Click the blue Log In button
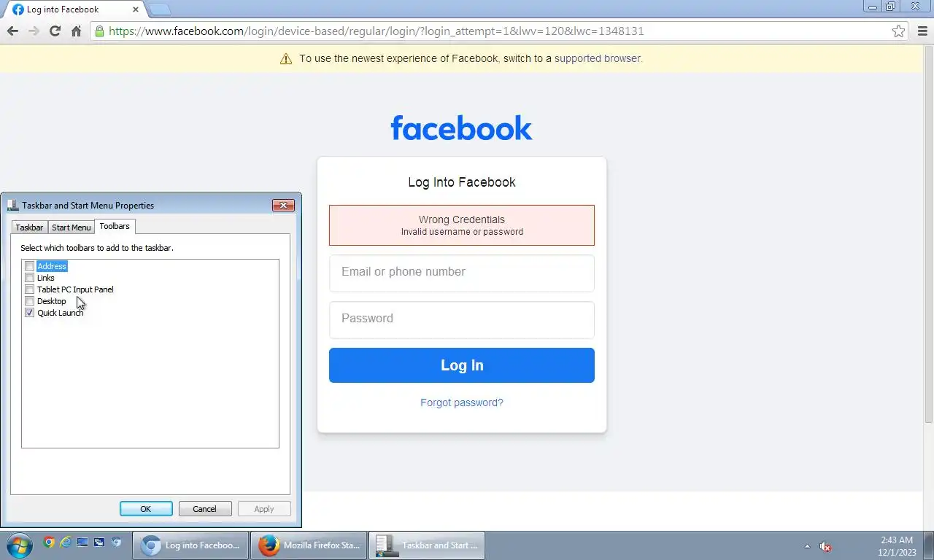934x560 pixels. point(462,365)
